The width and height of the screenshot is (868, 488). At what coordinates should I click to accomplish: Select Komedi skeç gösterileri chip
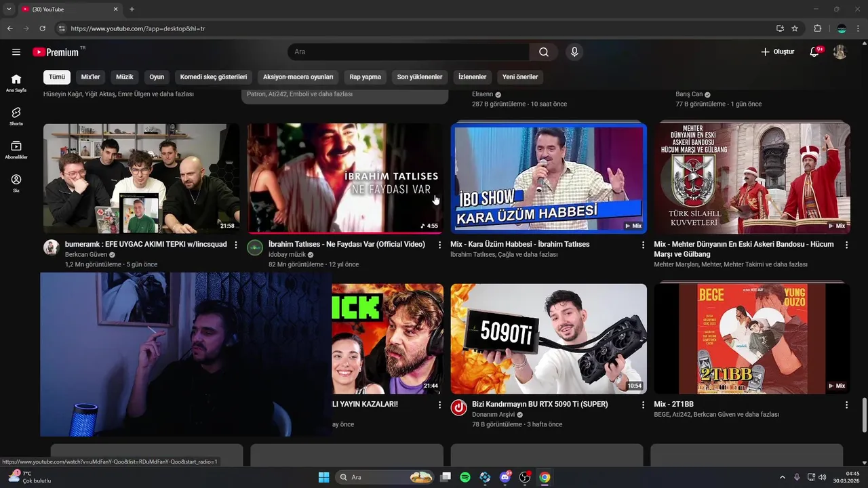coord(214,77)
